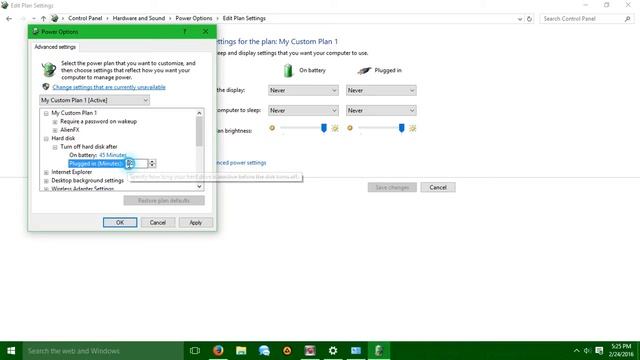Screen dimensions: 640x360
Task: Select the Hard disk tree item
Action: 63,138
